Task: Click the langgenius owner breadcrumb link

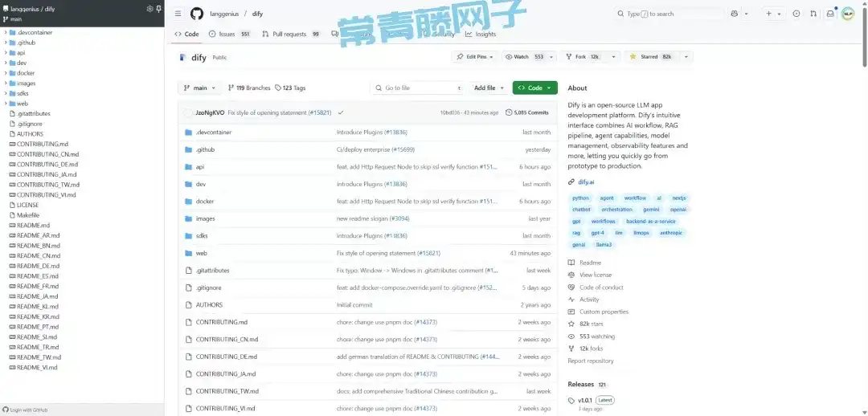Action: pos(224,14)
